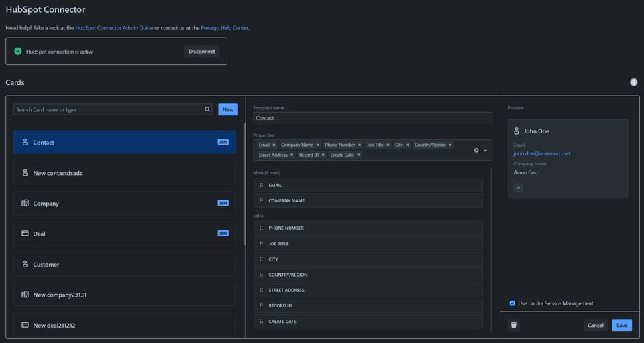Select the New deal211212 card
This screenshot has height=343, width=644.
click(125, 325)
